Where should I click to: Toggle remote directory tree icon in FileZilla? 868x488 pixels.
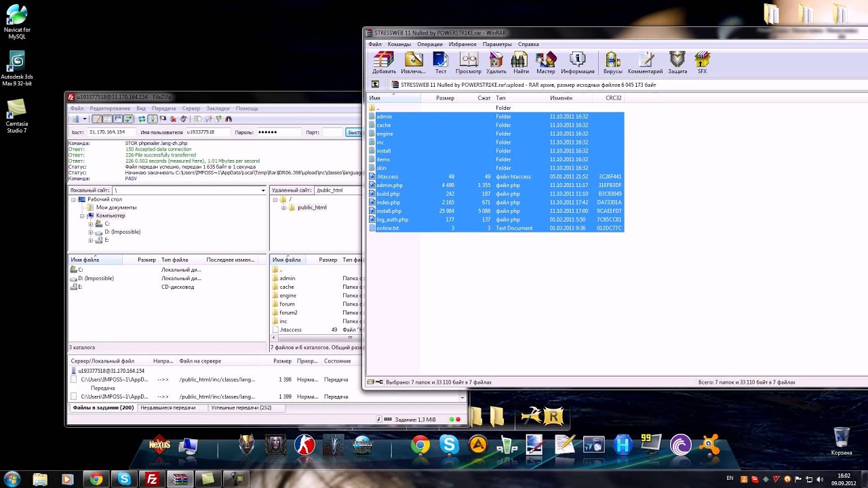pyautogui.click(x=117, y=119)
